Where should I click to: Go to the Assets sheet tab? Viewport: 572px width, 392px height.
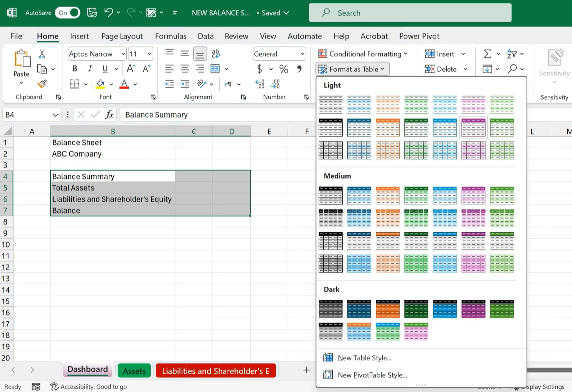pyautogui.click(x=134, y=371)
